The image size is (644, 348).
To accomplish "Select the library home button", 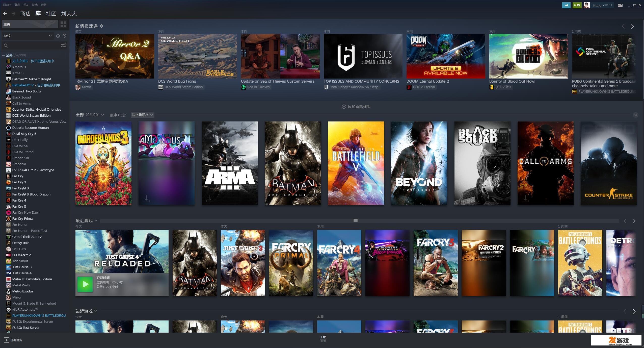I will 30,24.
